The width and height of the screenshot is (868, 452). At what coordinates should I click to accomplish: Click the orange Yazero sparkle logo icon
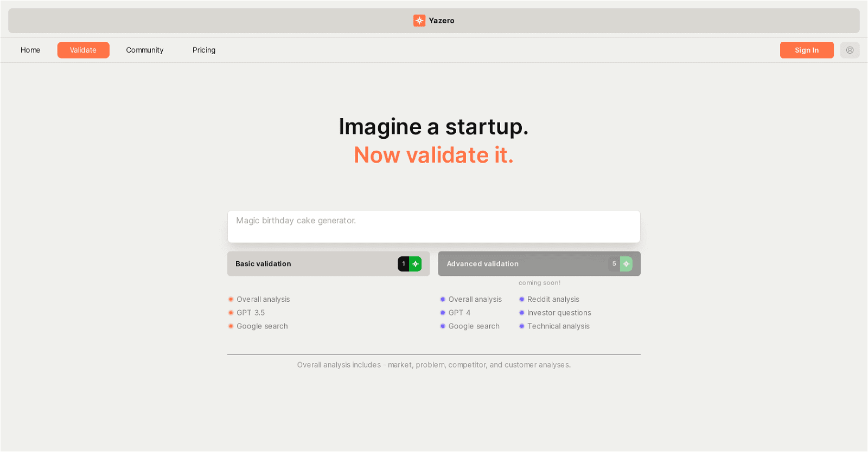point(419,20)
